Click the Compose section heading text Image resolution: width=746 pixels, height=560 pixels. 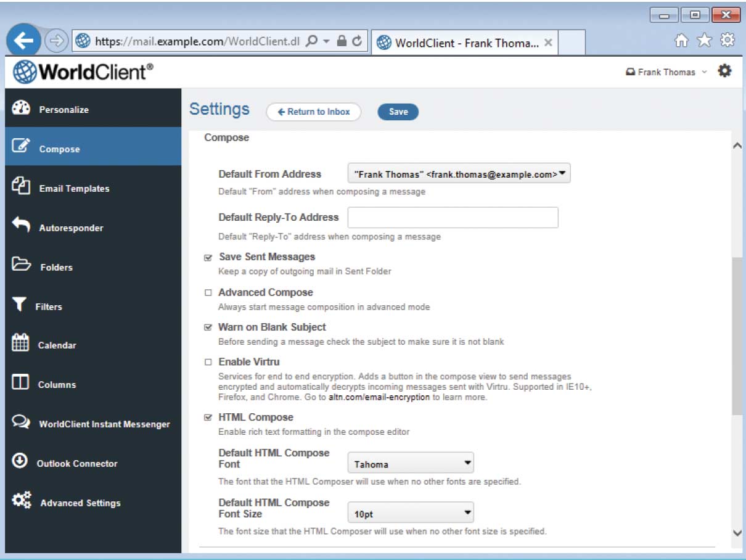(227, 138)
